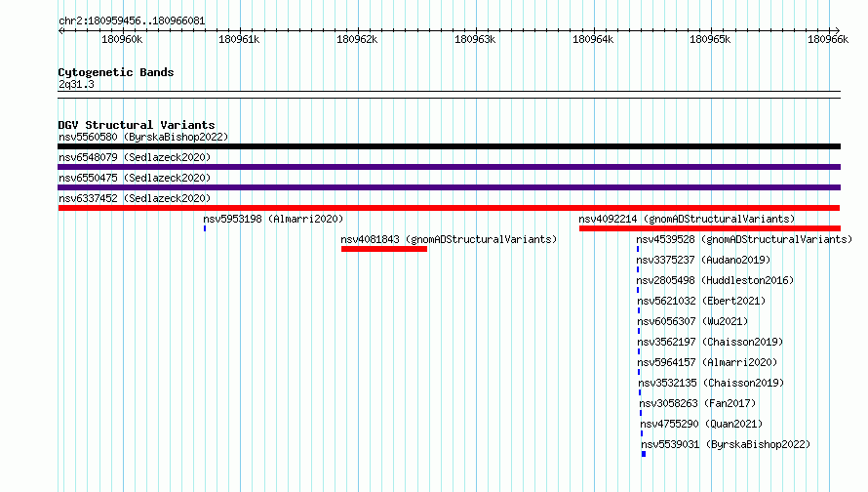This screenshot has height=492, width=868.
Task: Click the blue nsv5539031 variant marker
Action: point(644,454)
